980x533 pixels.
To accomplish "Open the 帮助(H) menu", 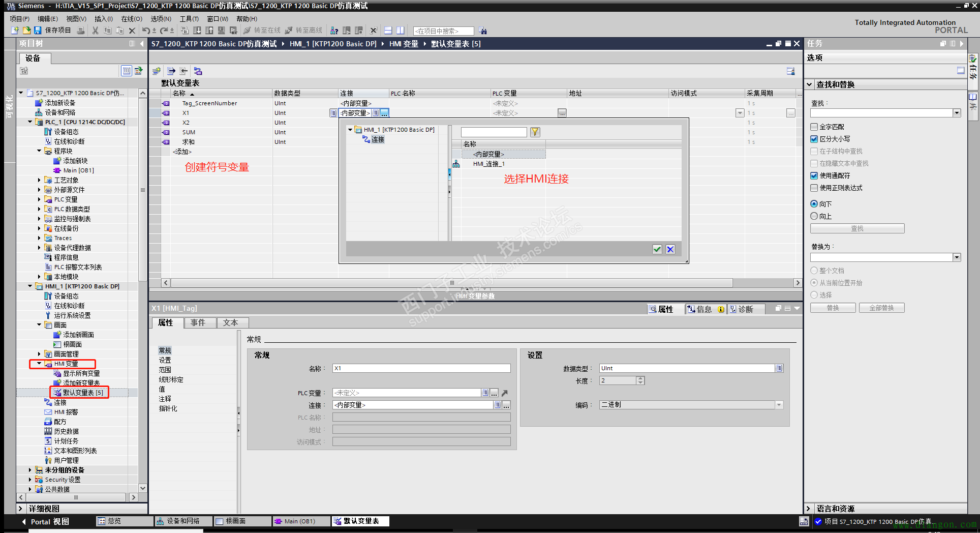I will [x=247, y=19].
